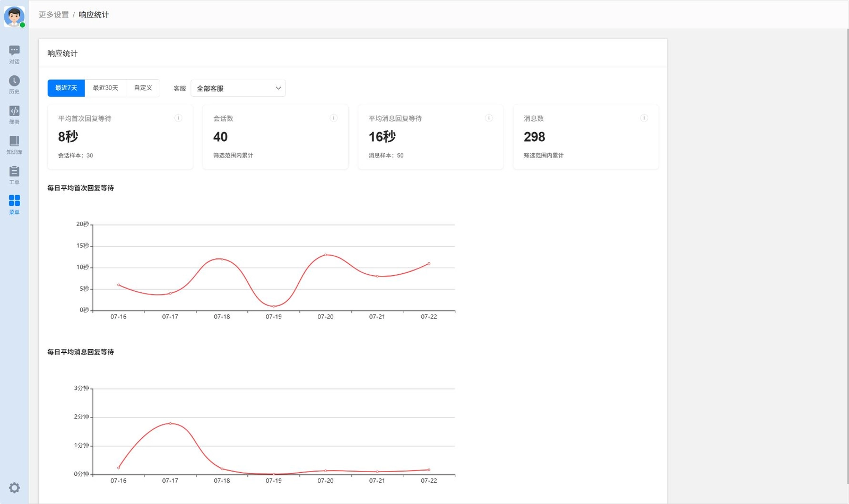Select the 最近30天 time range
This screenshot has height=504, width=849.
click(106, 88)
